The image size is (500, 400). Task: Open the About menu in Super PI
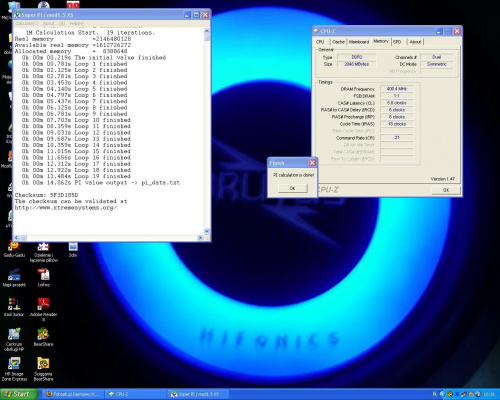(x=54, y=23)
